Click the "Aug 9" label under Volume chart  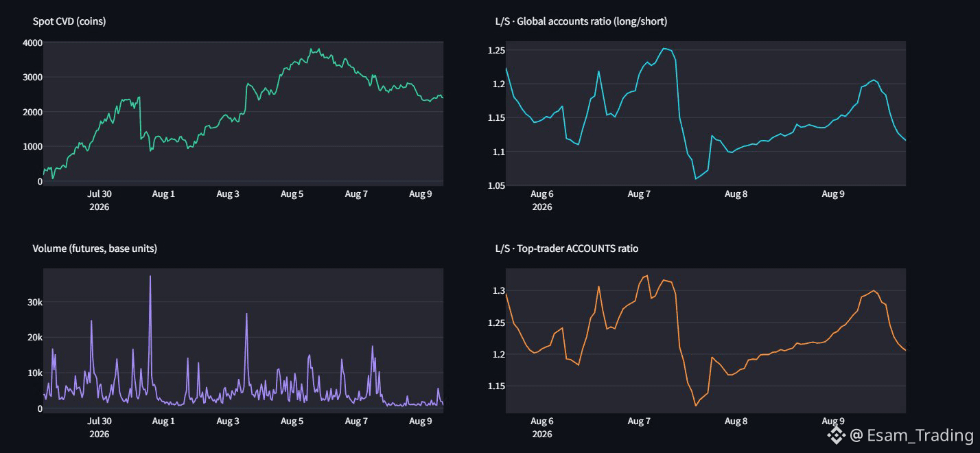pos(420,421)
